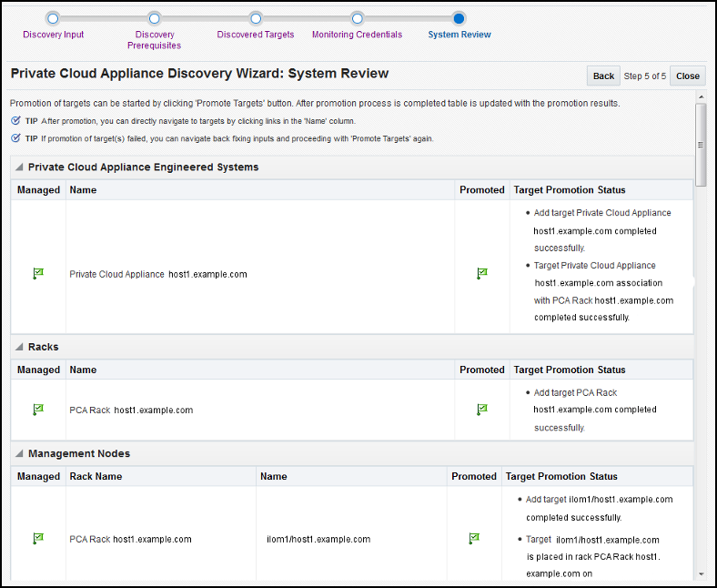Click Promoted flag icon for PCA Rack row

(x=482, y=410)
